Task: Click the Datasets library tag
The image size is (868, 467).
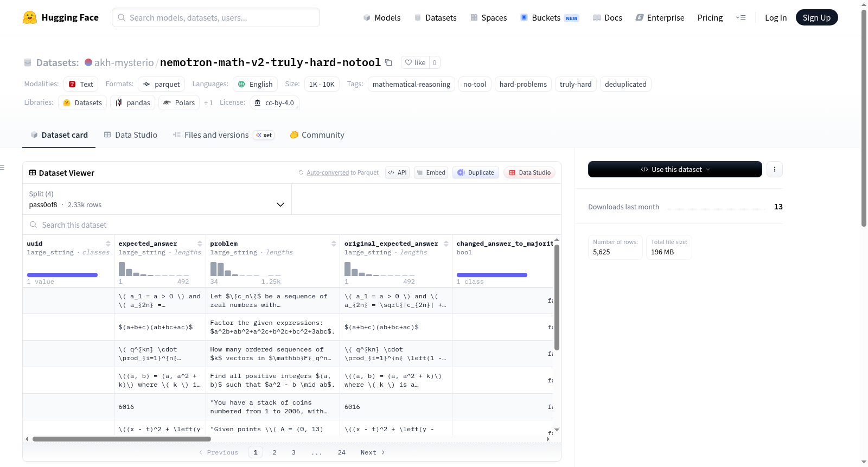Action: click(x=82, y=103)
